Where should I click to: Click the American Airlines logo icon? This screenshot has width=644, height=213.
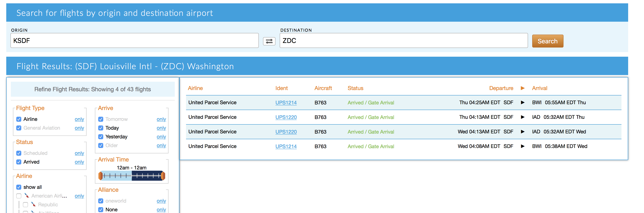pos(27,195)
